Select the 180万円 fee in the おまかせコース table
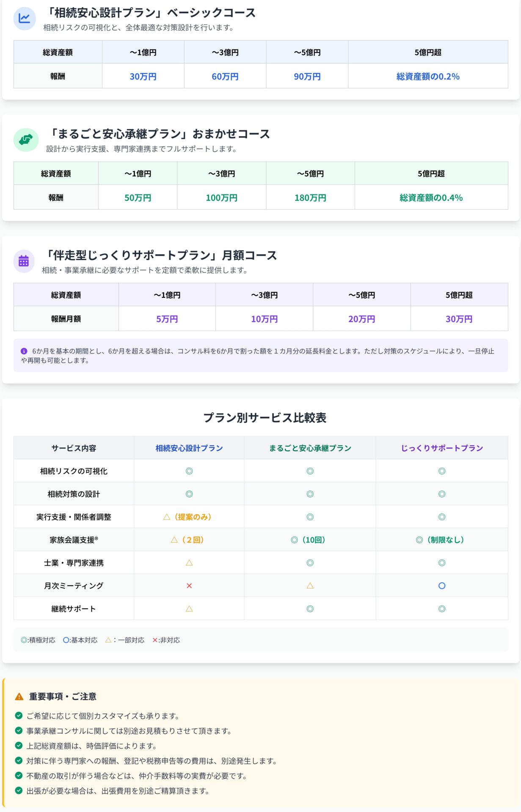 pos(310,198)
